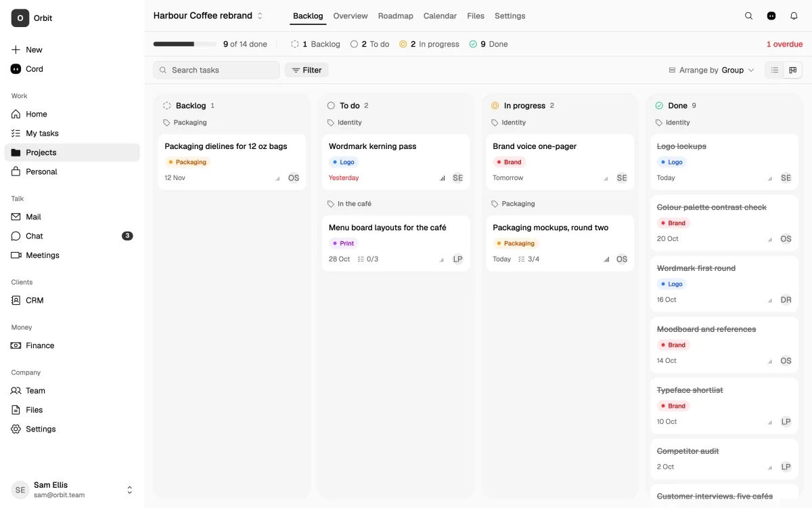Collapse Packaging group in In progress column
This screenshot has height=508, width=812.
(x=513, y=204)
